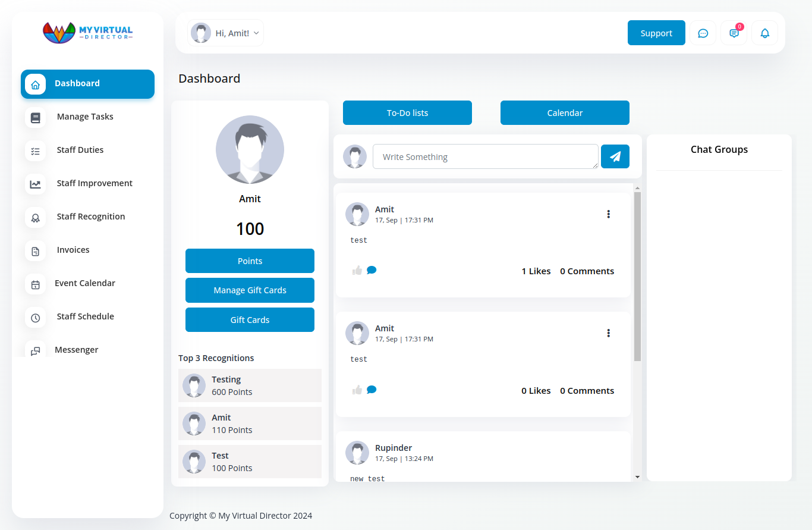Open Staff Recognition from sidebar
812x530 pixels.
pos(91,217)
